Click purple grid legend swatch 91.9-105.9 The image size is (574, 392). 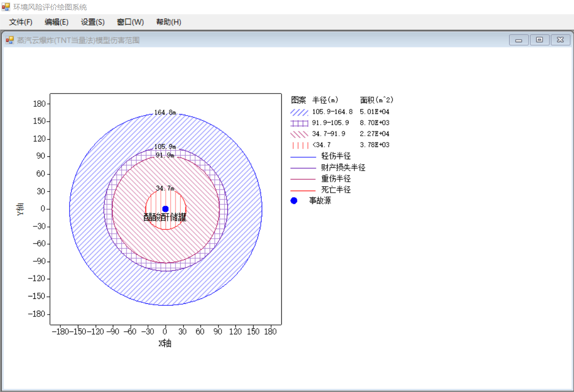click(x=299, y=123)
